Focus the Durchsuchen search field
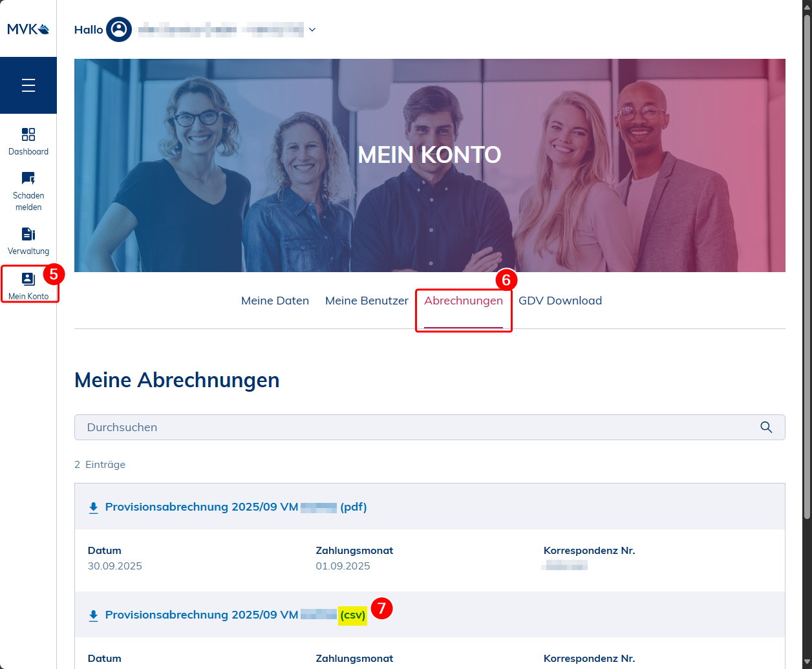 pos(414,427)
